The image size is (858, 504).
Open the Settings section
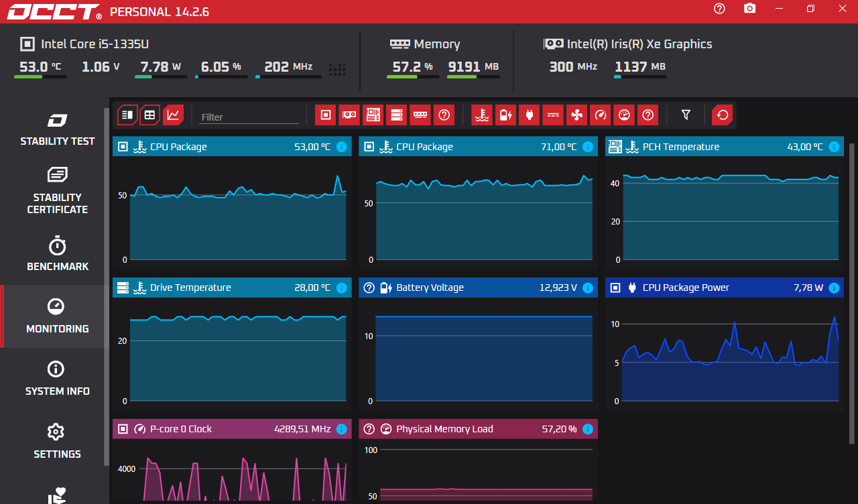pyautogui.click(x=58, y=442)
